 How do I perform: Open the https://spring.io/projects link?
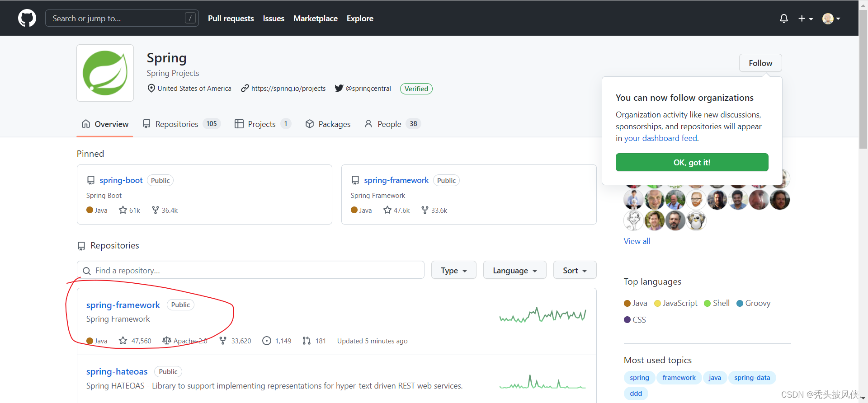click(288, 89)
